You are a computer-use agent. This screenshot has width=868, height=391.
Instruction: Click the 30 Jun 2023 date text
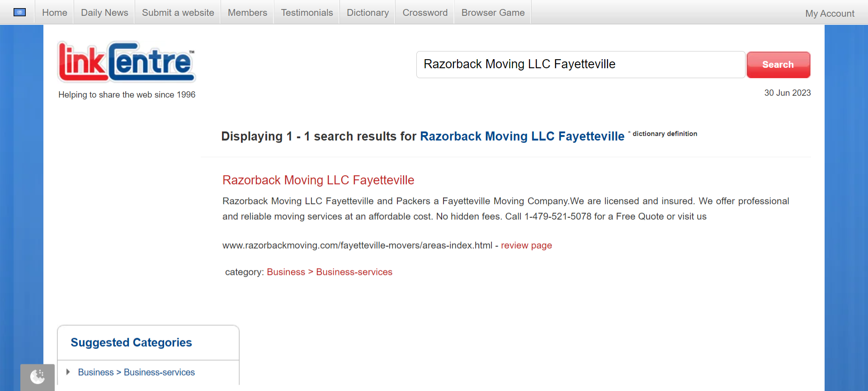pos(787,93)
